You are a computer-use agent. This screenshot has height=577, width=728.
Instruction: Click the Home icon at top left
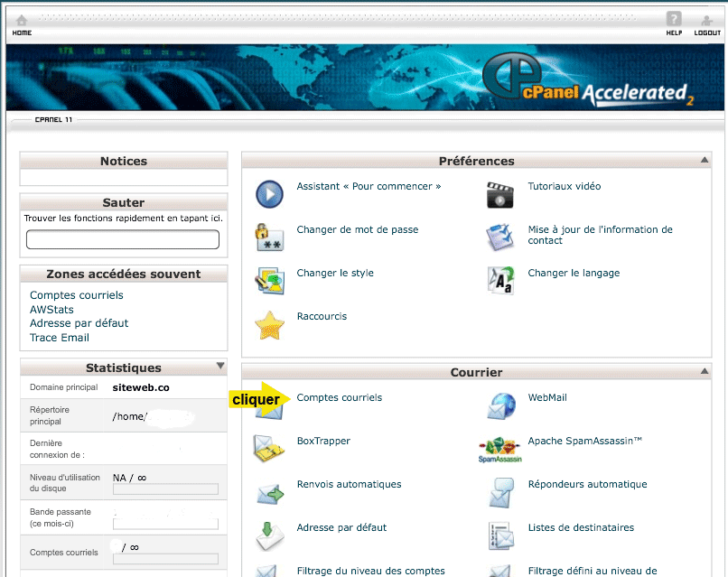pos(22,20)
